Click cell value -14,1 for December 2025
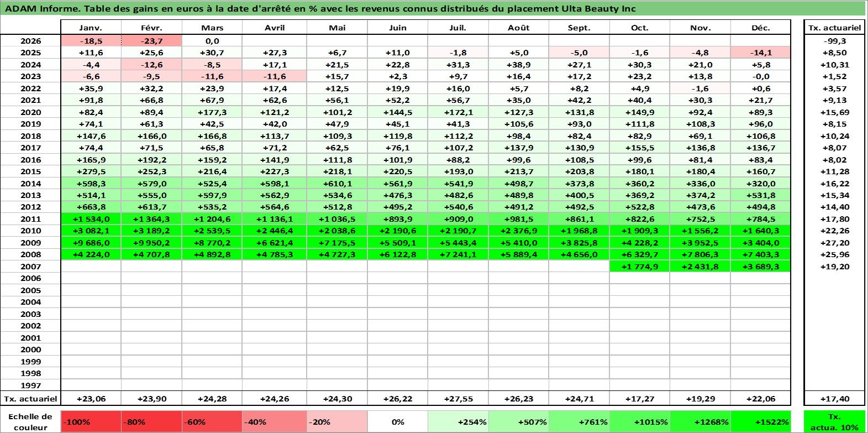This screenshot has height=433, width=868. [x=760, y=53]
